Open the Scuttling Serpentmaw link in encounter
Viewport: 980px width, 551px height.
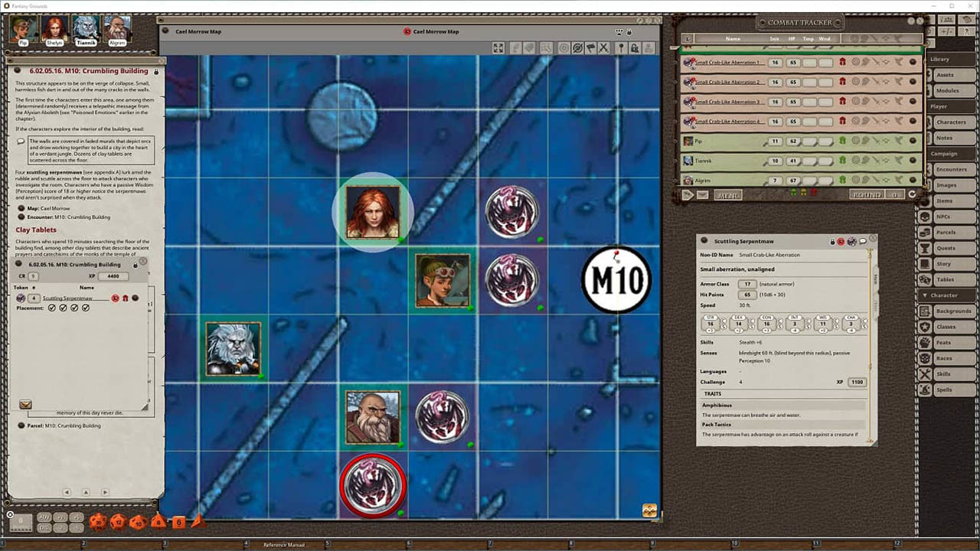pyautogui.click(x=67, y=298)
